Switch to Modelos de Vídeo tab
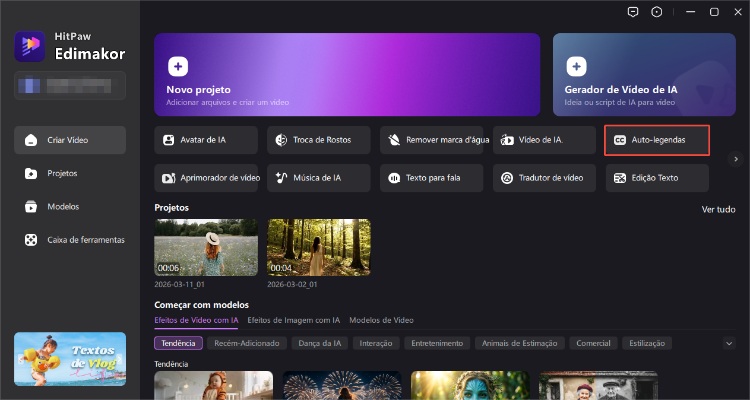The height and width of the screenshot is (400, 750). click(381, 320)
